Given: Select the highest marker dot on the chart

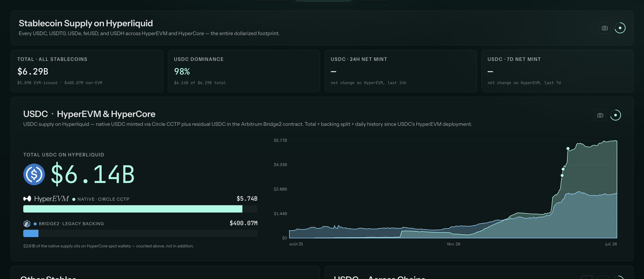Looking at the screenshot, I should click(x=568, y=148).
